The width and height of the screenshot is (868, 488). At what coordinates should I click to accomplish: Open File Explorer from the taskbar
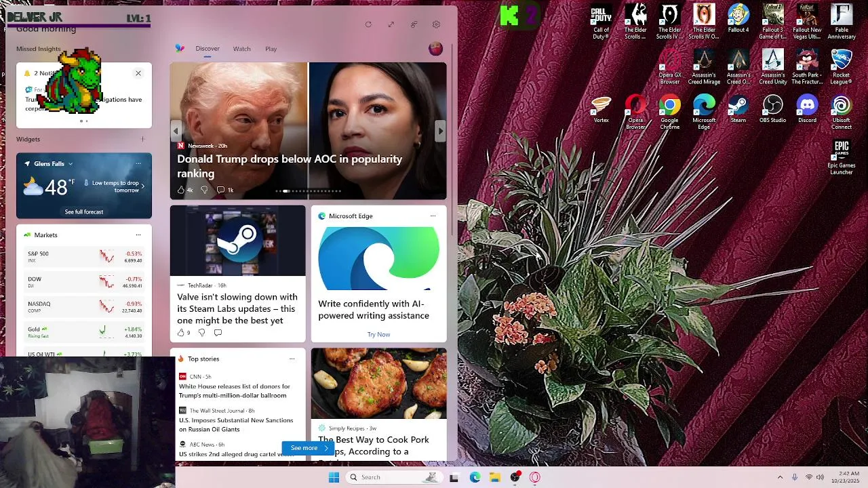click(495, 477)
